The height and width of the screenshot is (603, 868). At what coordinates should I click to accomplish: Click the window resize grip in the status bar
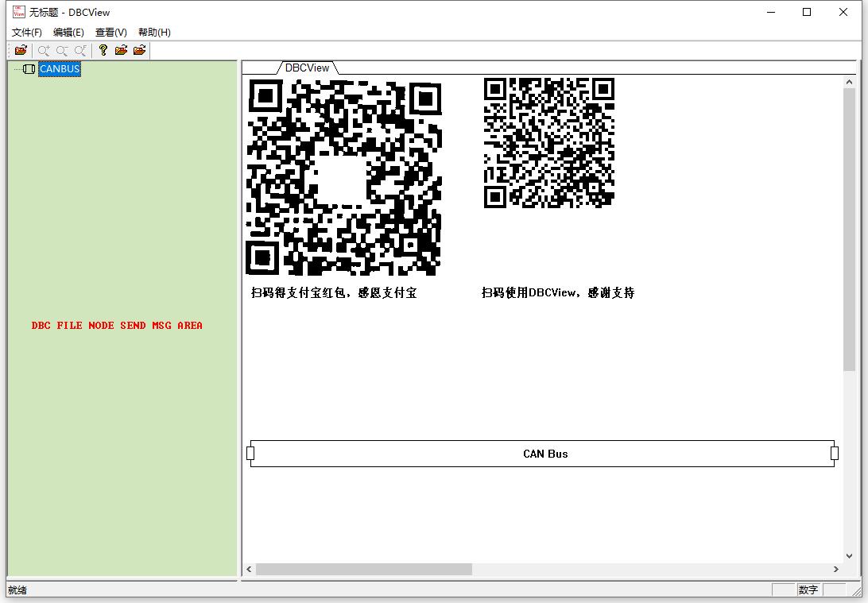coord(856,591)
